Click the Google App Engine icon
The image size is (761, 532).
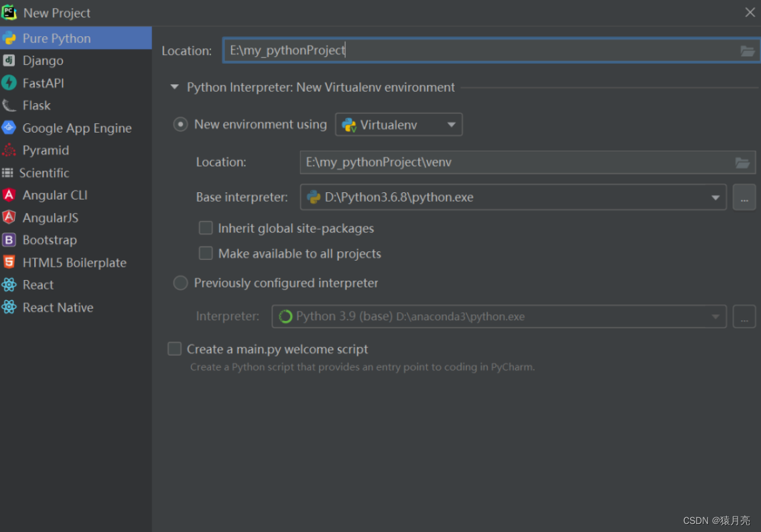pyautogui.click(x=9, y=128)
